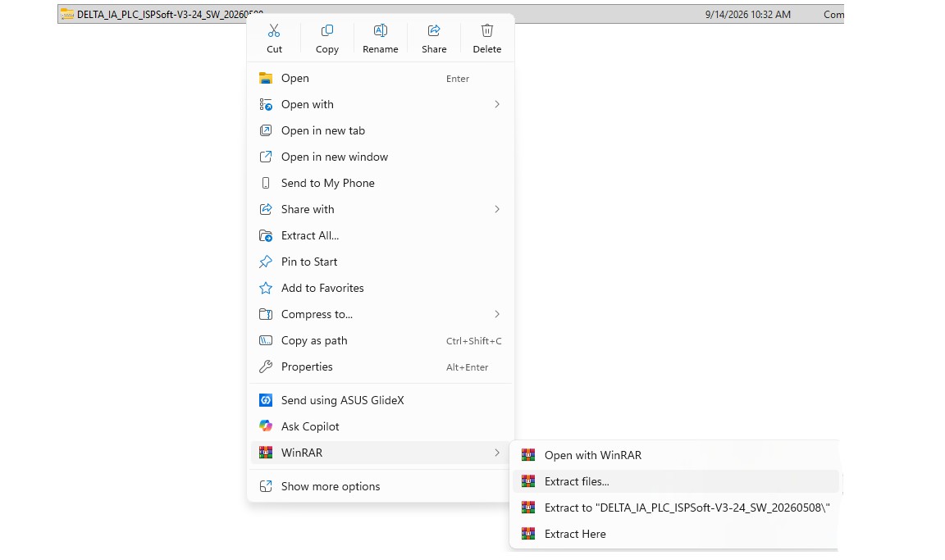Image resolution: width=945 pixels, height=560 pixels.
Task: Click the star icon for Add to Favorites
Action: 265,289
